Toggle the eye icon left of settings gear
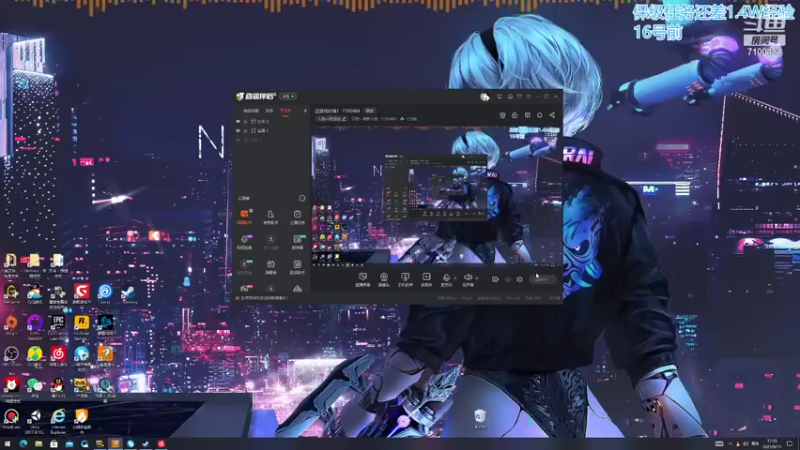This screenshot has height=450, width=800. coord(508,280)
